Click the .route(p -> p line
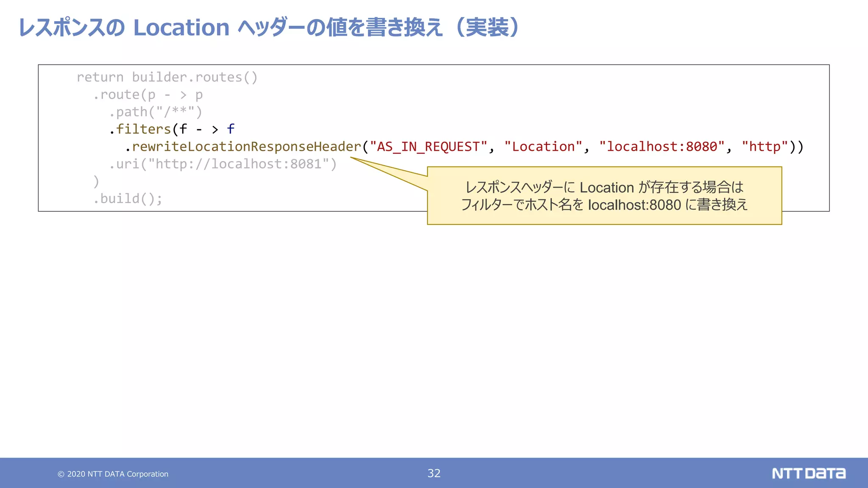 tap(147, 94)
